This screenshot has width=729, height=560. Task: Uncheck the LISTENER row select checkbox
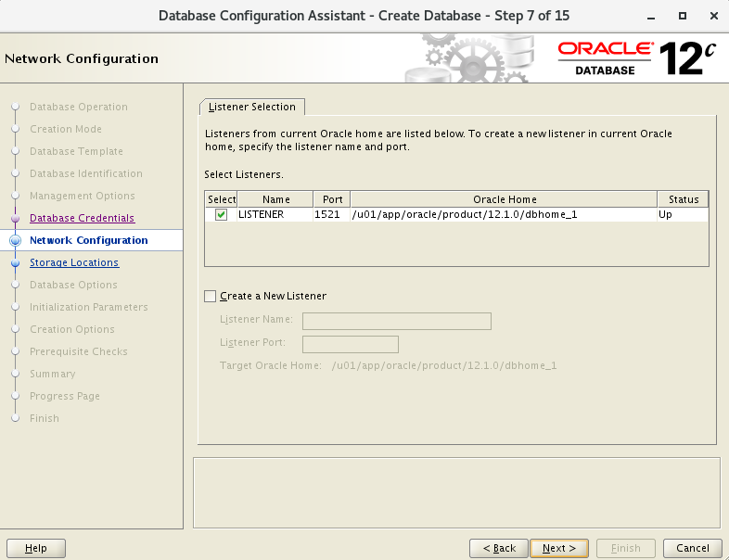click(221, 214)
